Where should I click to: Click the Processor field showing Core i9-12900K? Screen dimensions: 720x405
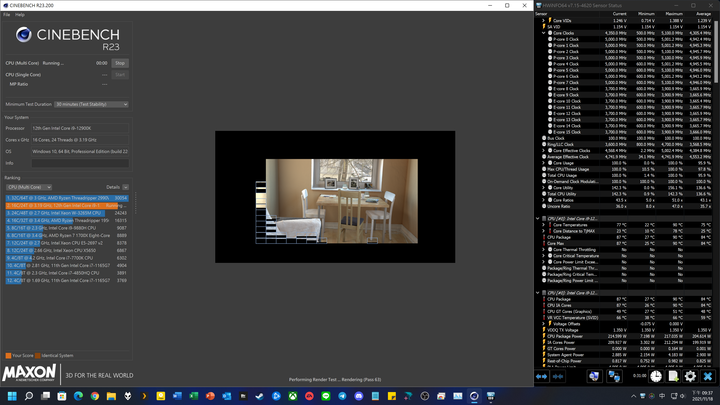(80, 128)
